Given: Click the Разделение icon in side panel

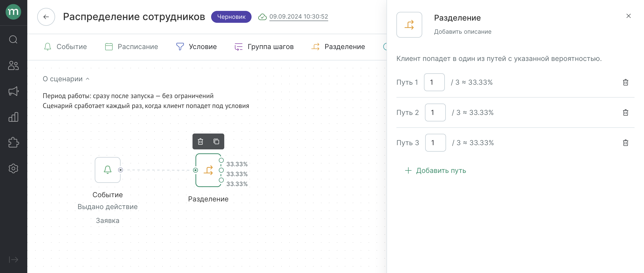Looking at the screenshot, I should [409, 25].
